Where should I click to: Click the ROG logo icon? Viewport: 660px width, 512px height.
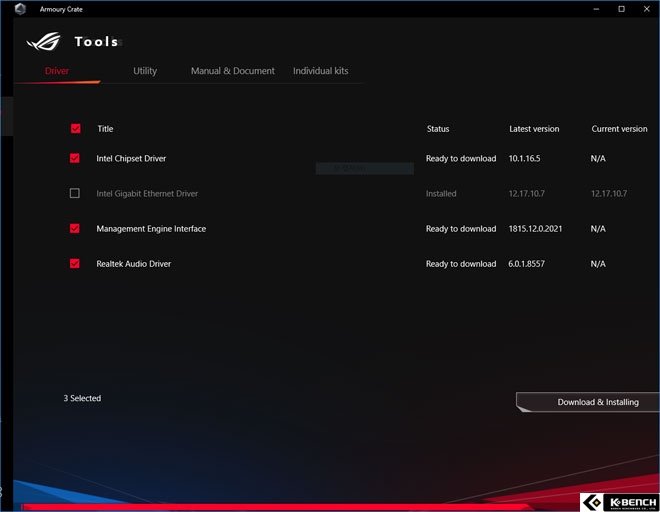click(x=44, y=42)
